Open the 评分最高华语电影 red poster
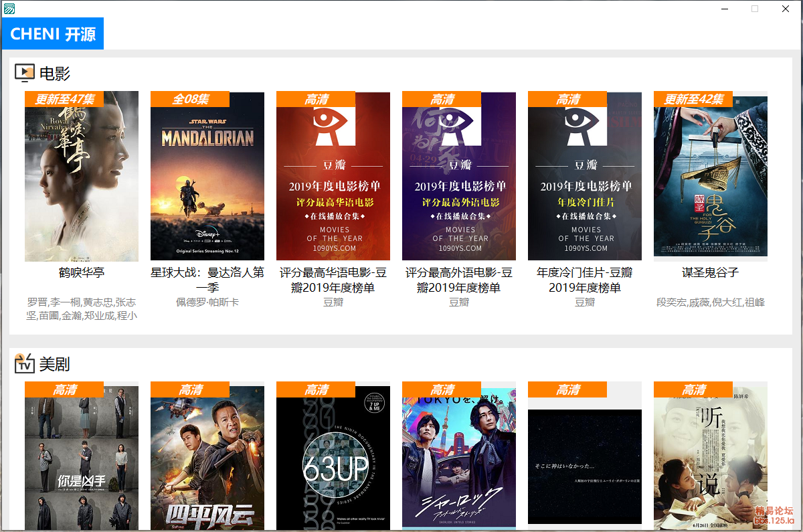803x532 pixels. 333,176
